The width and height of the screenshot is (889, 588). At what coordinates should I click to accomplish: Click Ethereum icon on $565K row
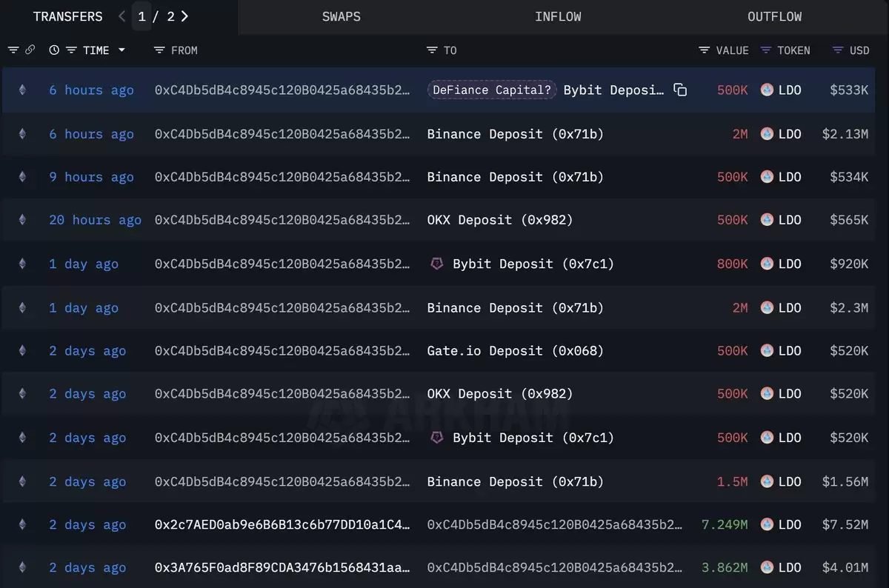[x=22, y=220]
